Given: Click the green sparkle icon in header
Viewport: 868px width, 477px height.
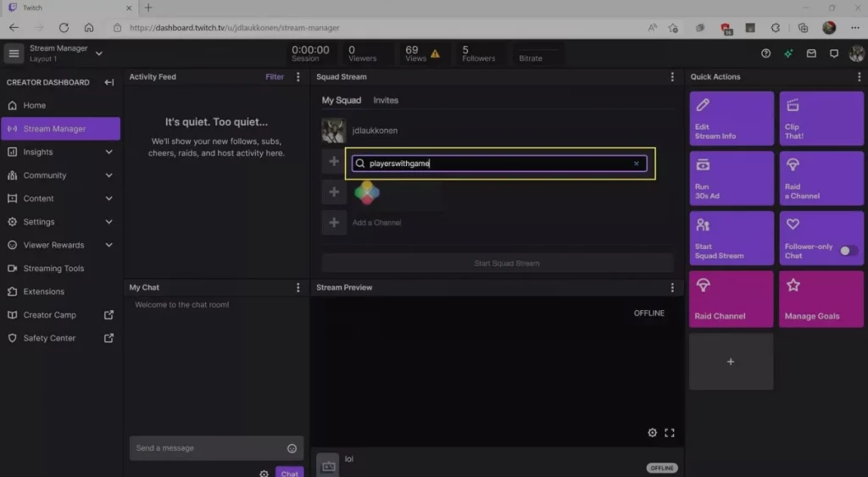Looking at the screenshot, I should 788,53.
